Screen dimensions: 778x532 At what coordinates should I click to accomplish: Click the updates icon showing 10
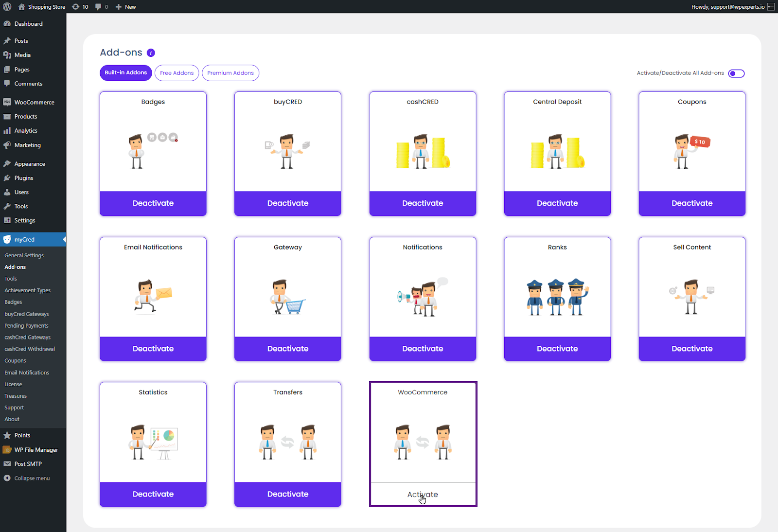click(x=75, y=7)
